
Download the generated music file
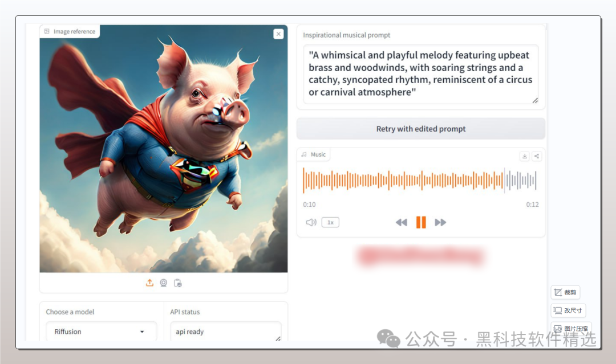[x=524, y=156]
